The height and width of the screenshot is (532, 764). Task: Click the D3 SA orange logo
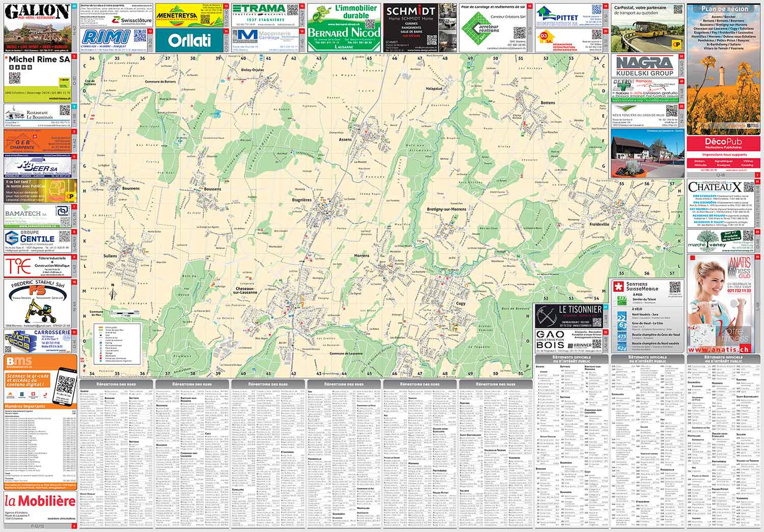(x=545, y=36)
